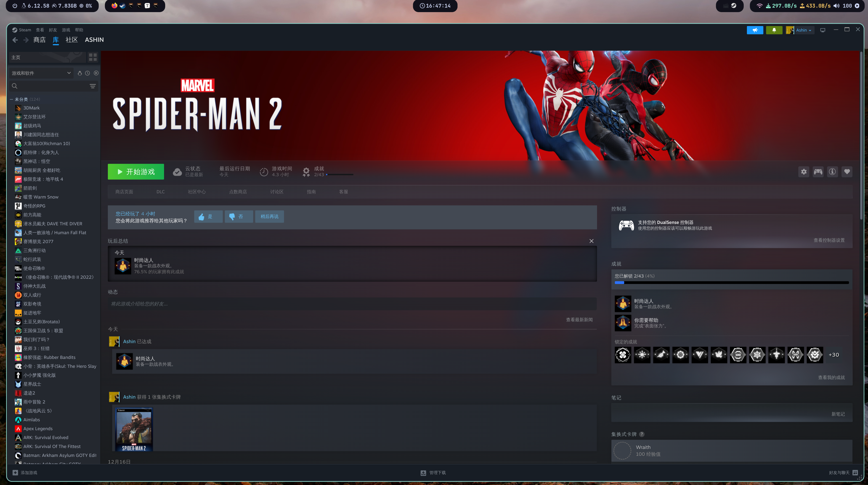The image size is (868, 485).
Task: Click the back navigation arrow
Action: click(15, 40)
